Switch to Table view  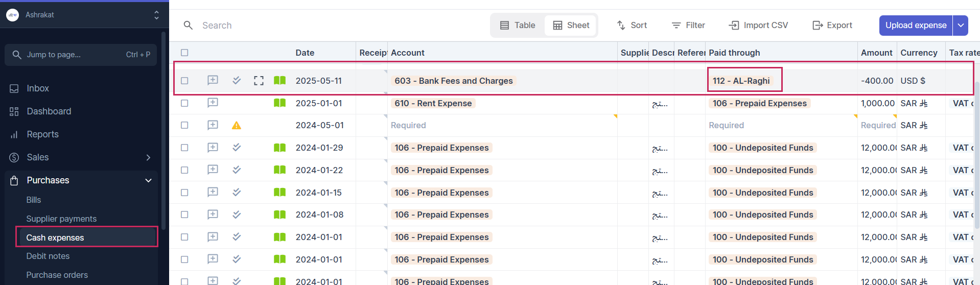[518, 25]
